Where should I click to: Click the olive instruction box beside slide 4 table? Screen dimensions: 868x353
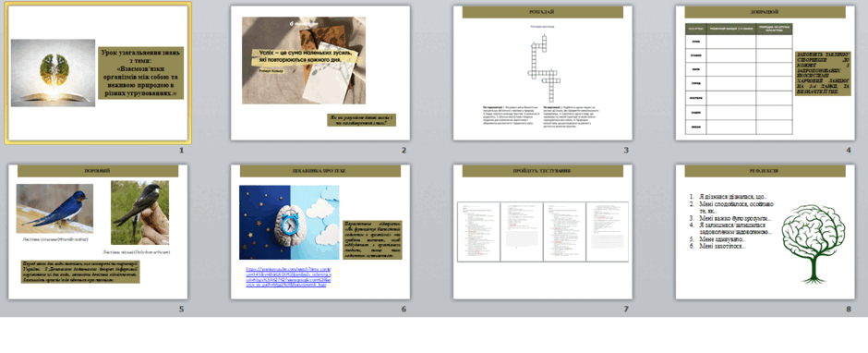click(x=823, y=74)
